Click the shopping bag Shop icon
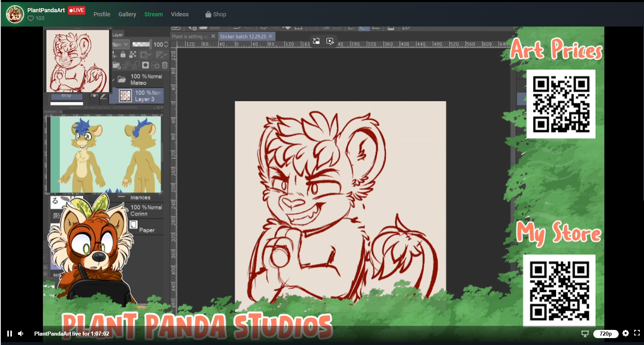The width and height of the screenshot is (644, 345). click(208, 14)
